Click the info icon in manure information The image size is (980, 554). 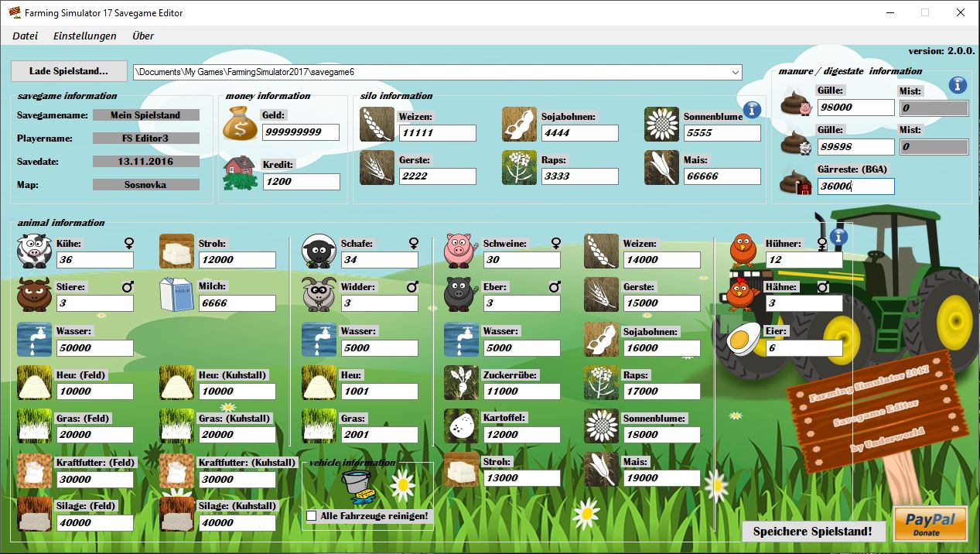pyautogui.click(x=958, y=84)
